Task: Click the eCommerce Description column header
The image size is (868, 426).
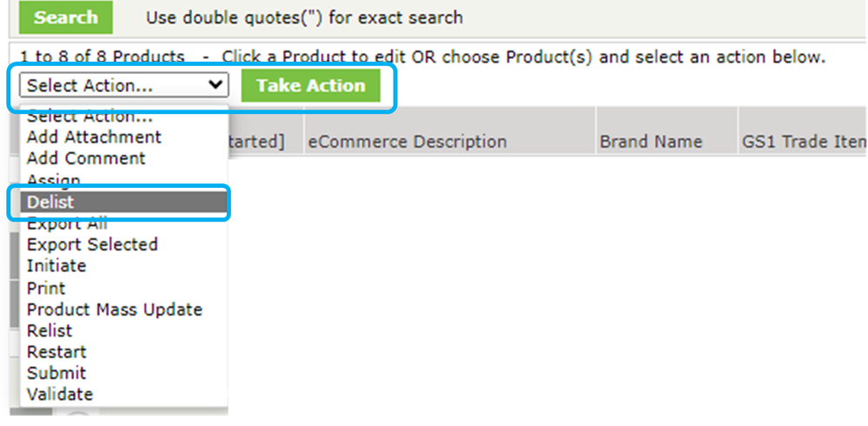Action: pos(407,142)
